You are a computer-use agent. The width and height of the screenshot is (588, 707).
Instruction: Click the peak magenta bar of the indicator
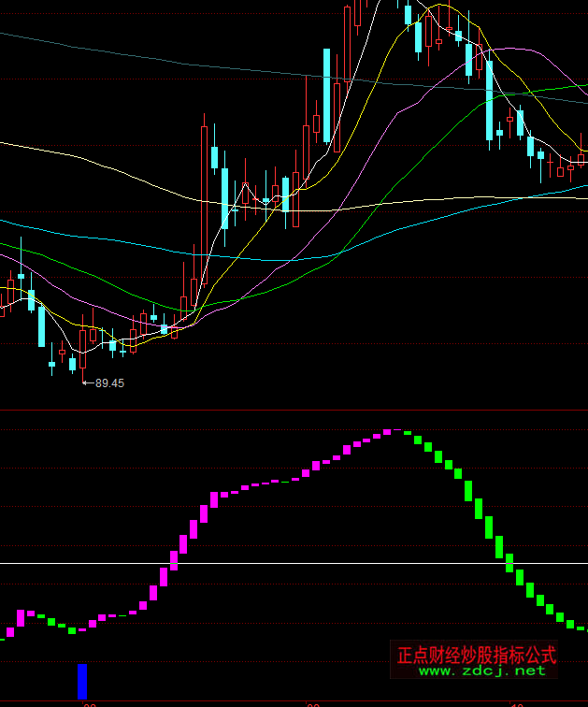coord(386,432)
